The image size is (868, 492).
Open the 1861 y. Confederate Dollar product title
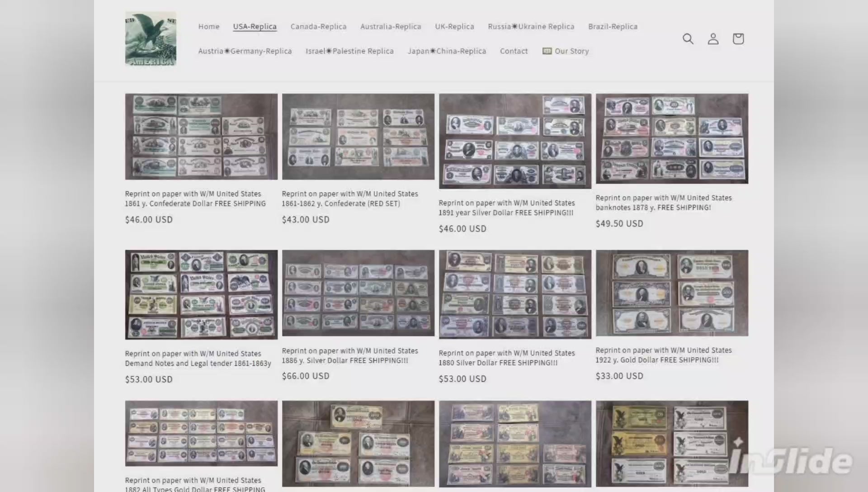tap(195, 199)
